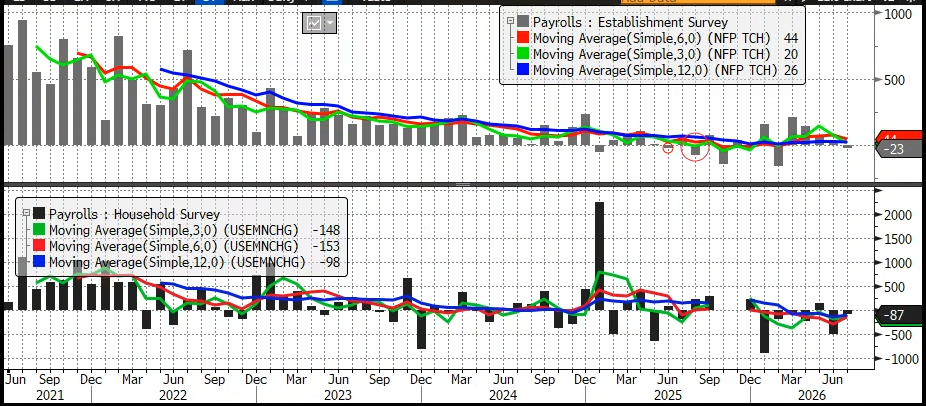
Task: Click the 2021 year label on timeline
Action: click(x=48, y=394)
